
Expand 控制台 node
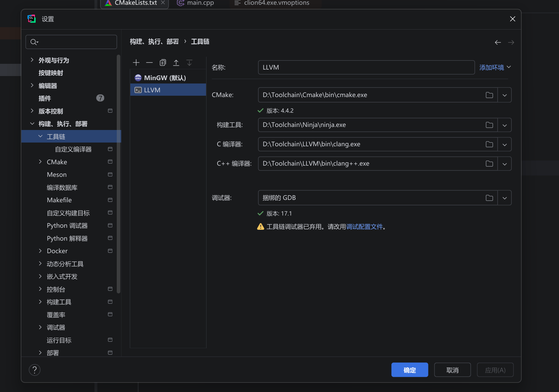[40, 289]
